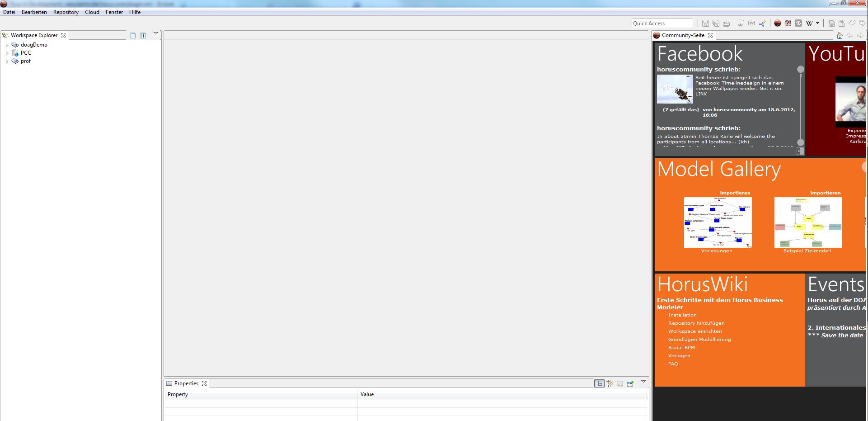Viewport: 868px width, 421px height.
Task: Click the Home icon in Community-Seite view
Action: pyautogui.click(x=840, y=36)
